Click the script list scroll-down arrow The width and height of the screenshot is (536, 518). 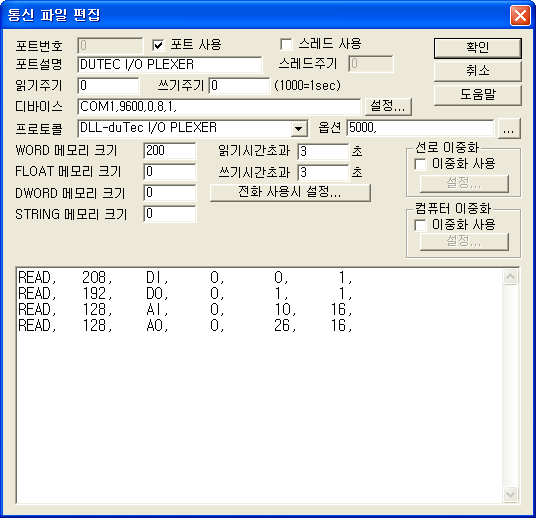(510, 494)
